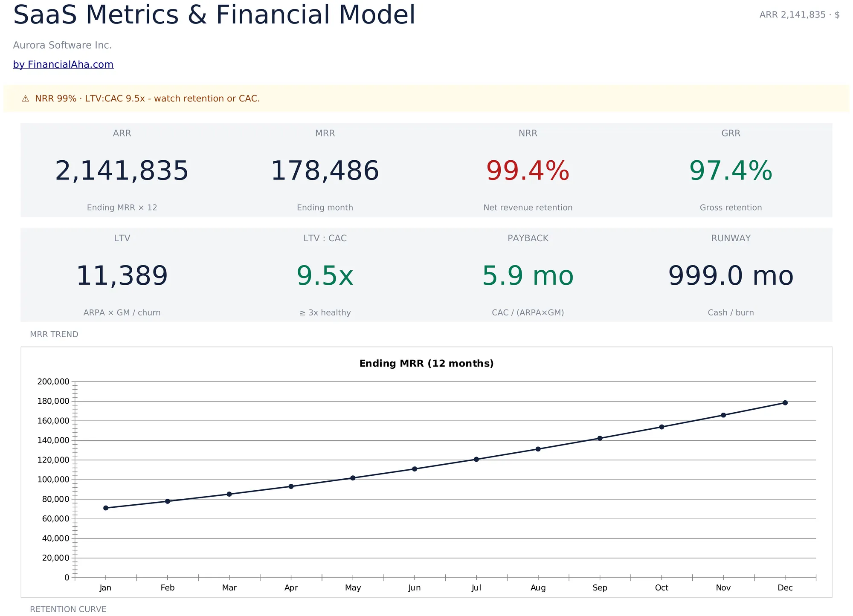Click the NRR card heading
This screenshot has width=853, height=616.
point(528,133)
